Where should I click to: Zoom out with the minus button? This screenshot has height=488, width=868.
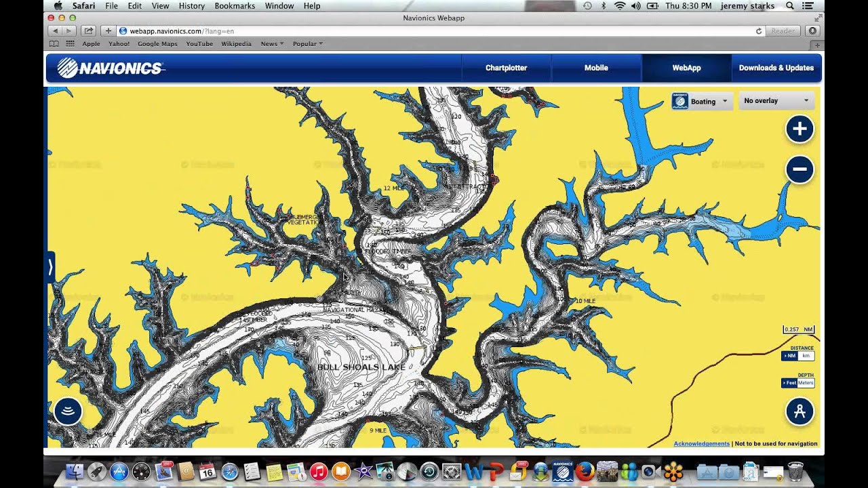coord(800,169)
